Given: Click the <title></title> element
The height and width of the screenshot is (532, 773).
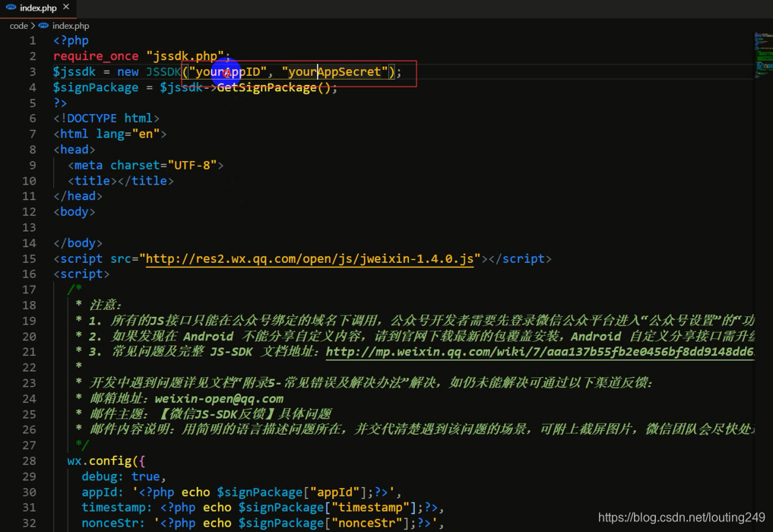Looking at the screenshot, I should [121, 181].
